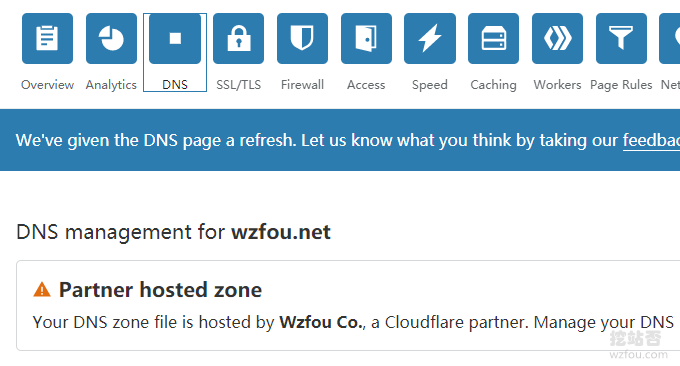This screenshot has height=366, width=680.
Task: Open the Firewall shield icon
Action: click(x=302, y=39)
